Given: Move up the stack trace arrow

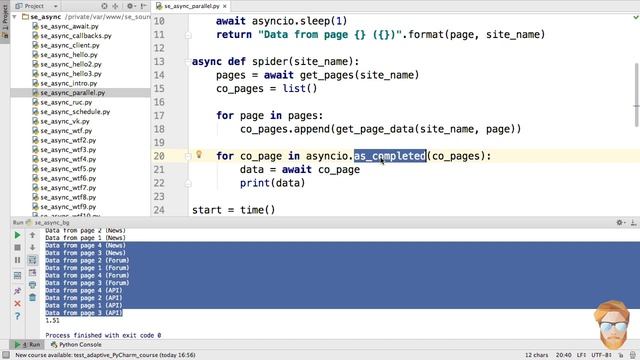Looking at the screenshot, I should [32, 235].
